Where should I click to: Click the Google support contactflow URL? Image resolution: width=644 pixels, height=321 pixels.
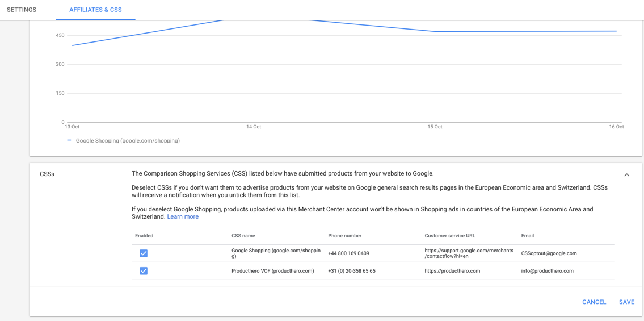469,253
